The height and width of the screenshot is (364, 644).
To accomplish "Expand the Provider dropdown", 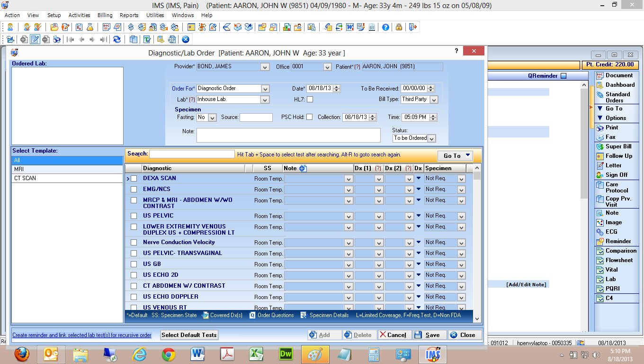I will click(265, 67).
